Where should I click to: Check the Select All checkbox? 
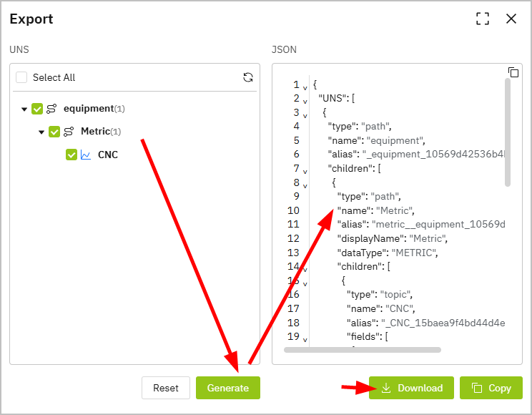click(x=21, y=77)
